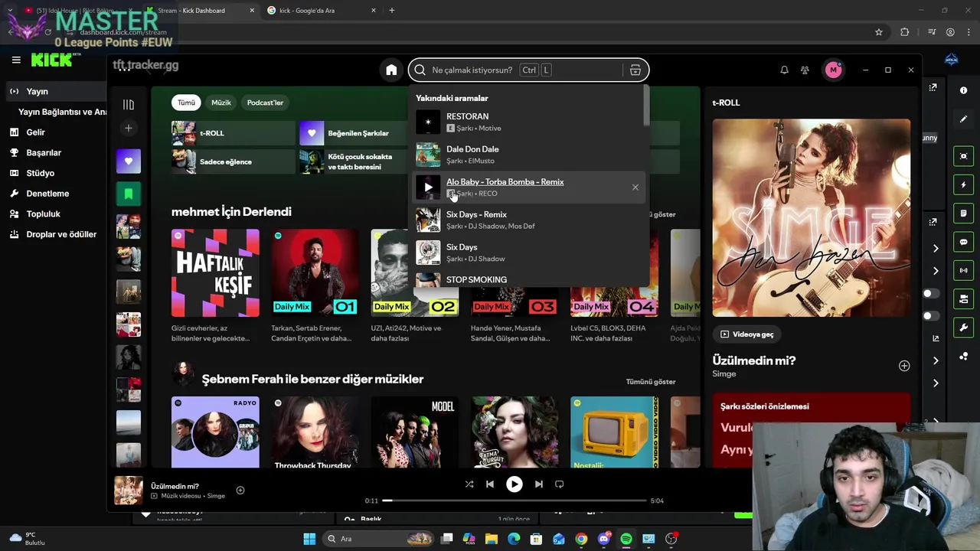Open the RESTORAN recent search
This screenshot has height=551, width=980.
pyautogui.click(x=528, y=122)
